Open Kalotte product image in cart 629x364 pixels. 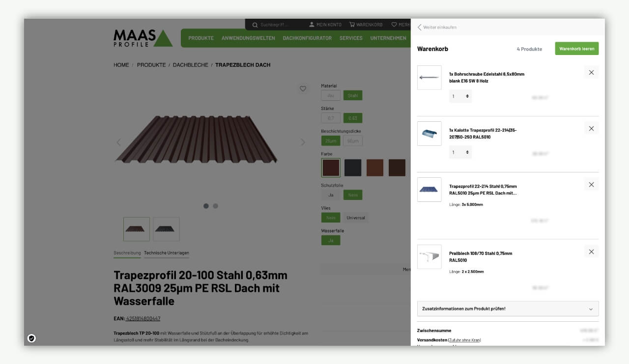429,134
